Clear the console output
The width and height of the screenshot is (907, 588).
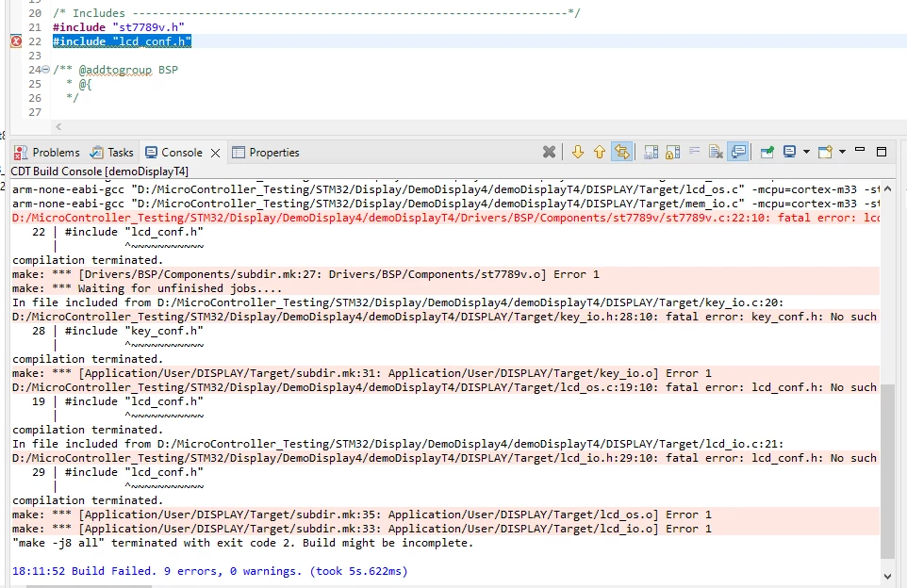(716, 152)
